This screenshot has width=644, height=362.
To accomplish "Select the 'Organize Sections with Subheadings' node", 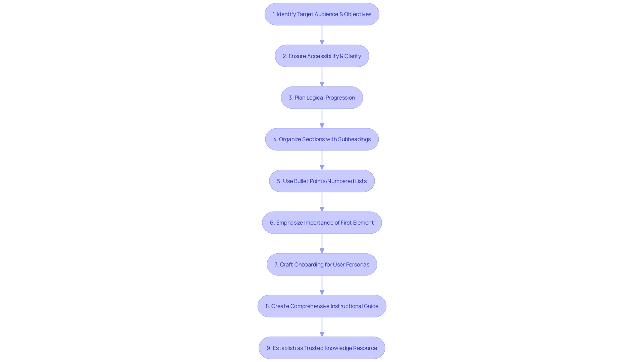I will (322, 139).
